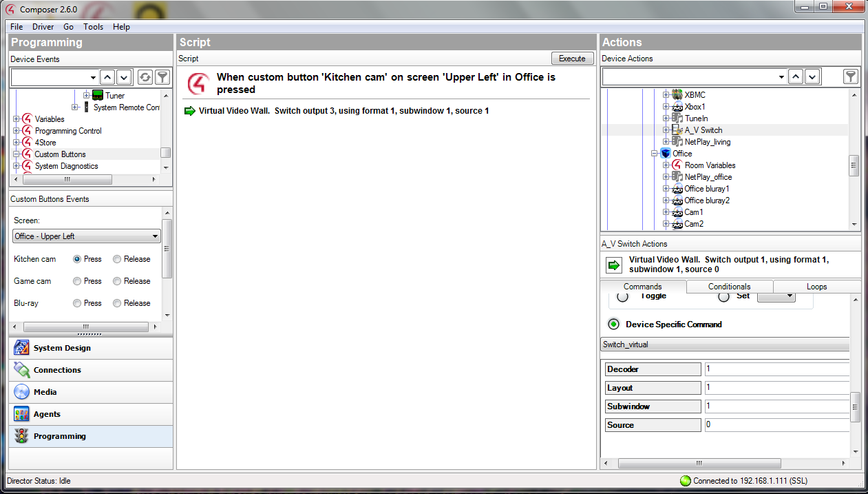This screenshot has width=868, height=494.
Task: Click the filter funnel icon in Device Actions
Action: [851, 76]
